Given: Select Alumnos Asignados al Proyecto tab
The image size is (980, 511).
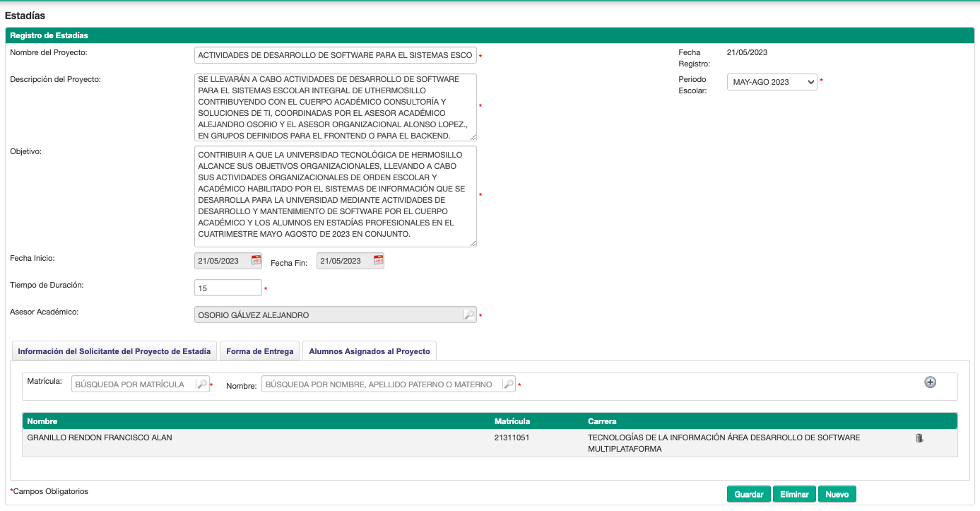Looking at the screenshot, I should point(370,351).
